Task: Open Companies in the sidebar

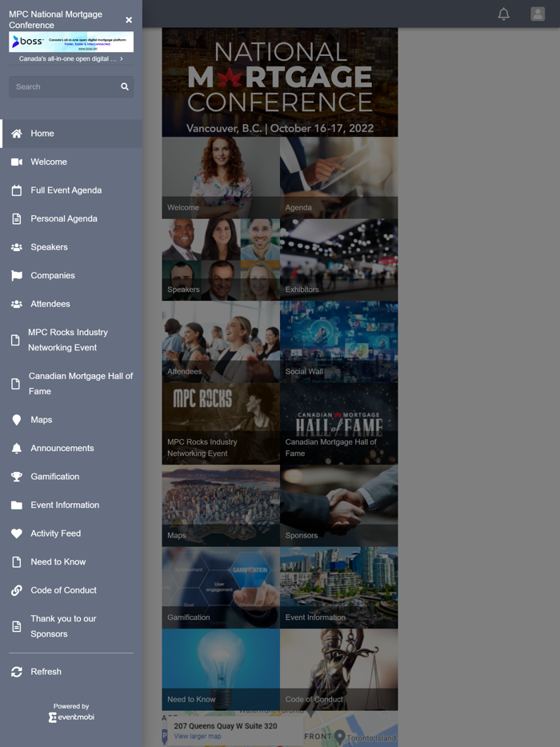Action: point(71,275)
